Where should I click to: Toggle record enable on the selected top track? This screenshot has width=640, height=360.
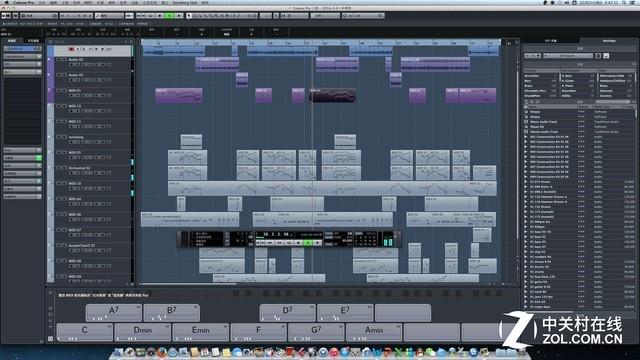coord(71,49)
